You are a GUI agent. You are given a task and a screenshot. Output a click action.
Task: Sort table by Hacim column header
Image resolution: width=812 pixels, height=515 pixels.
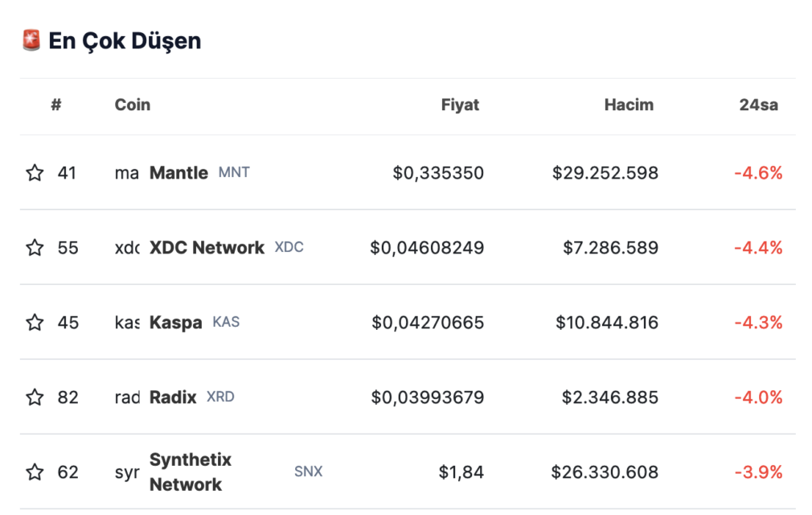pos(629,105)
